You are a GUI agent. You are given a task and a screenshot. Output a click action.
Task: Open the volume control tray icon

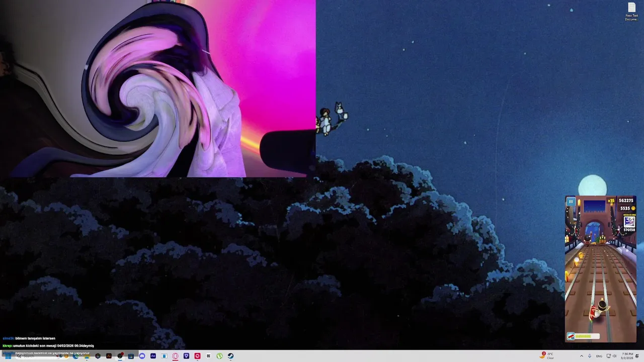pos(615,356)
